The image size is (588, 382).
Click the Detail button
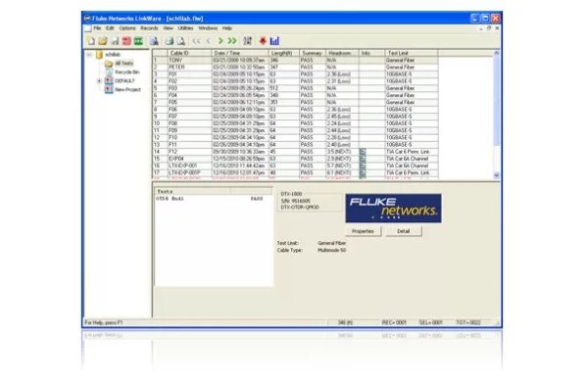(x=403, y=231)
